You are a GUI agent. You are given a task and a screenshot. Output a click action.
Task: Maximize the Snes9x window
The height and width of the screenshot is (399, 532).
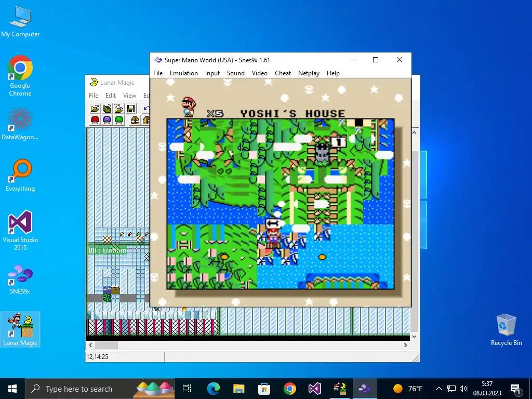[x=376, y=60]
